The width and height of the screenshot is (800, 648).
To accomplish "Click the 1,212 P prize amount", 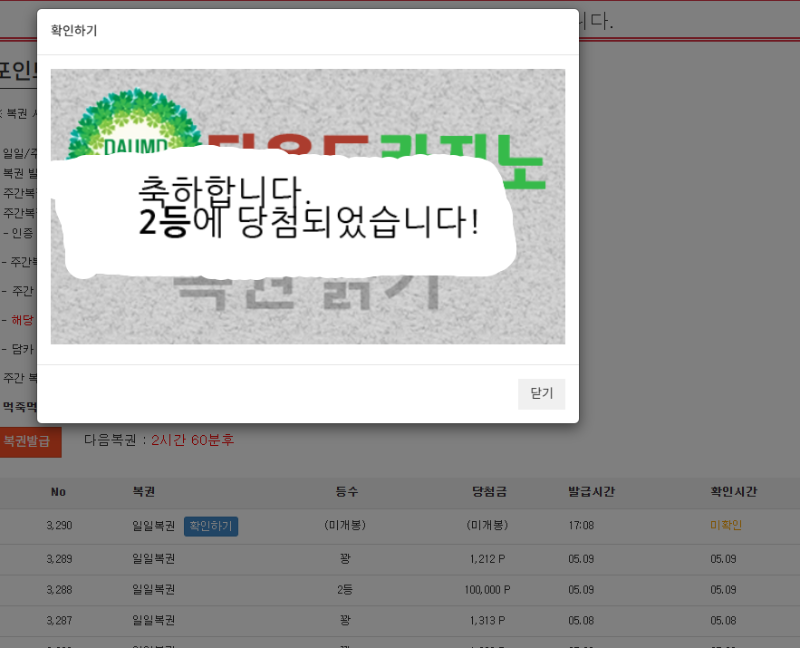I will click(x=487, y=559).
